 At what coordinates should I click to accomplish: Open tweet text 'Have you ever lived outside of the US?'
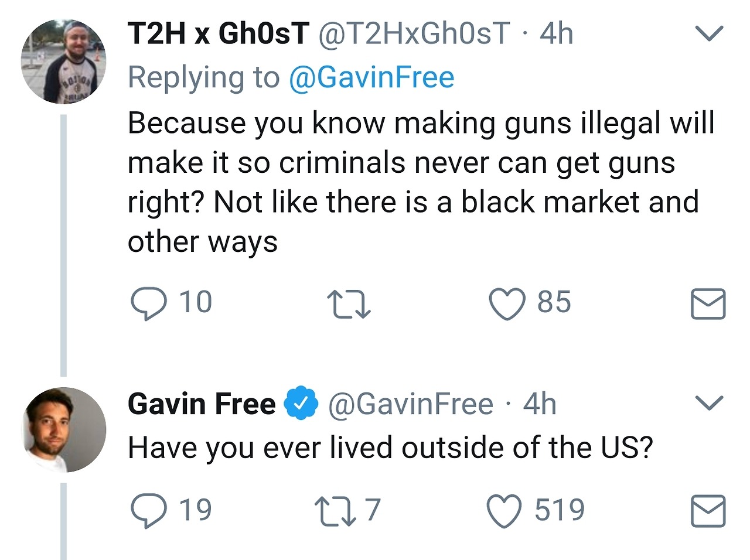coord(390,448)
